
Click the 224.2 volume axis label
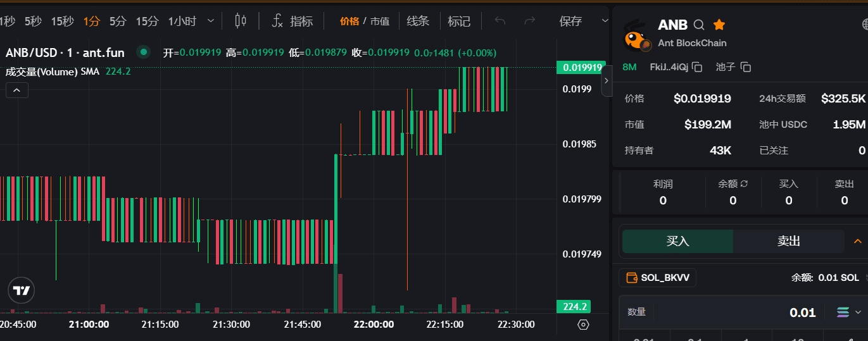[574, 306]
